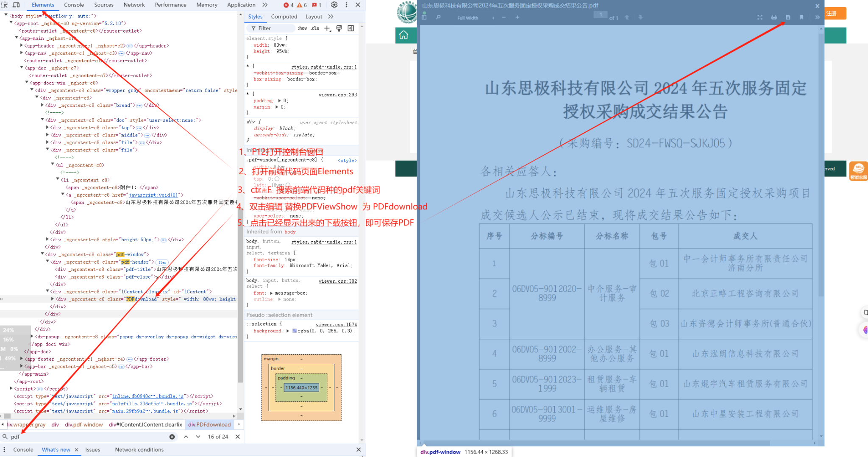Click the new style rule plus icon
This screenshot has width=868, height=457.
coord(327,28)
